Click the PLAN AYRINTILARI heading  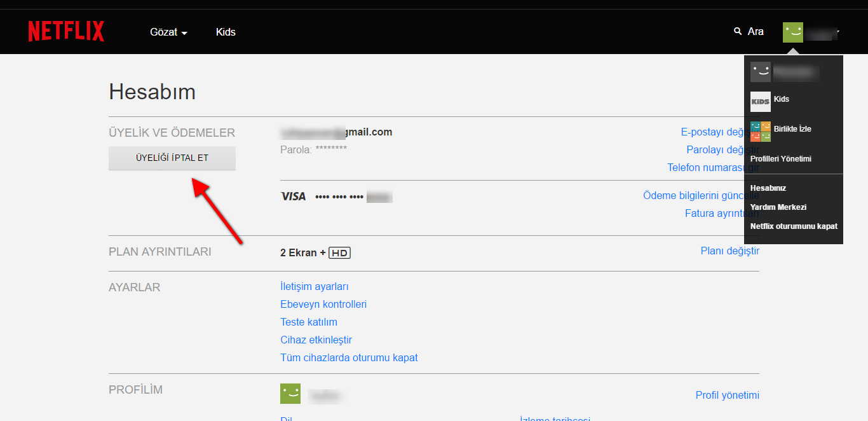[160, 252]
